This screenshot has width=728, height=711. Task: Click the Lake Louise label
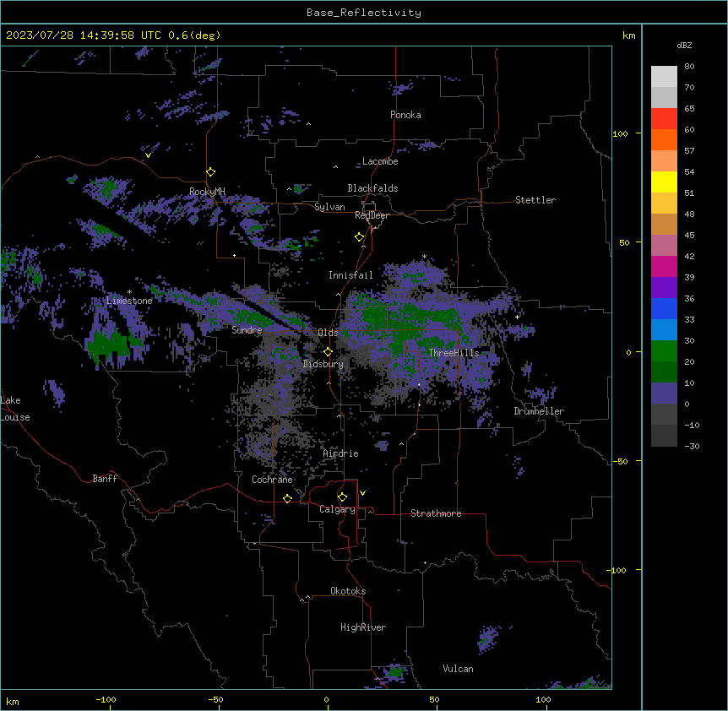(x=15, y=409)
